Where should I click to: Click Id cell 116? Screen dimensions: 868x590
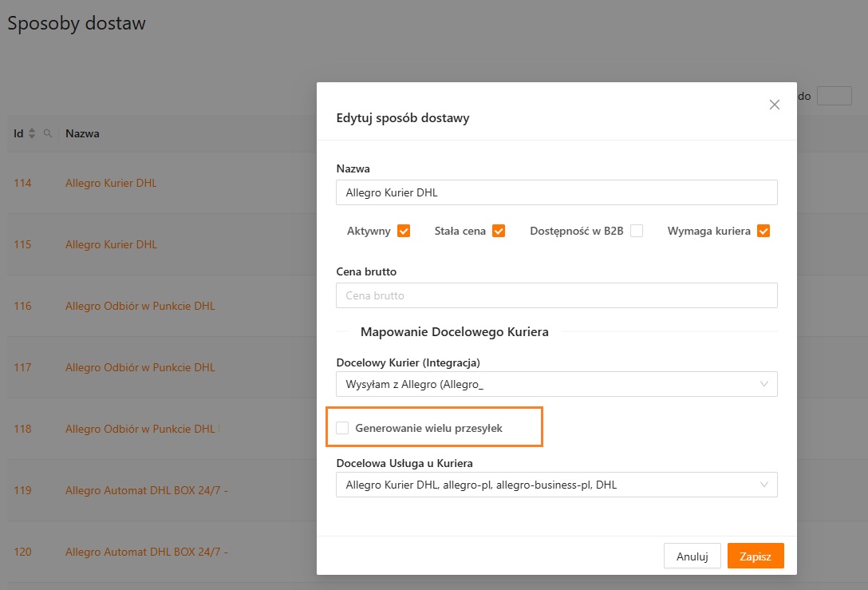[x=22, y=306]
